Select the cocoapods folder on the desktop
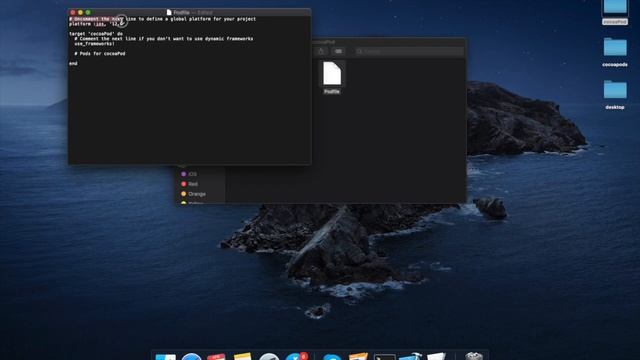This screenshot has width=640, height=360. click(x=615, y=52)
